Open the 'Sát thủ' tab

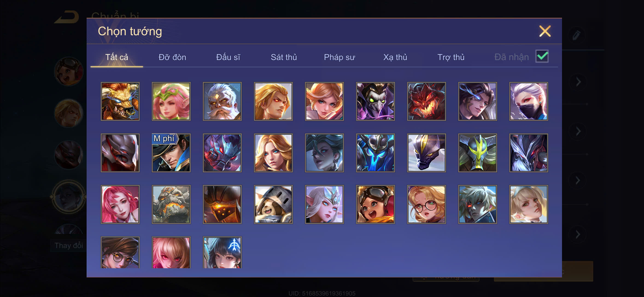[284, 57]
